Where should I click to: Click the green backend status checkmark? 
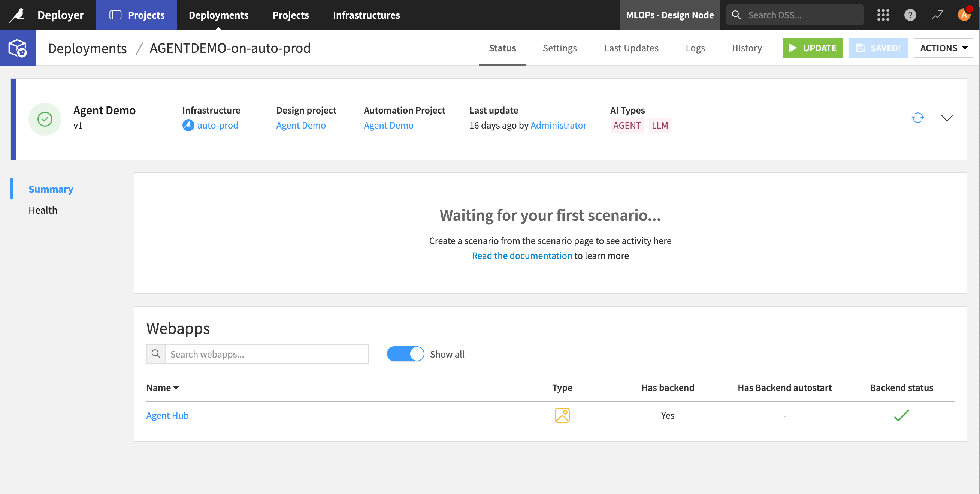pos(902,415)
